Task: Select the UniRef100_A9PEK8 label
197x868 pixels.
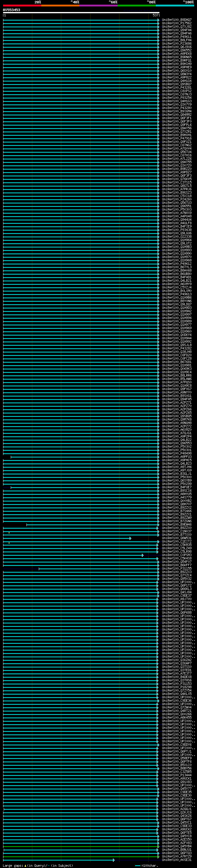Action: tap(177, 54)
